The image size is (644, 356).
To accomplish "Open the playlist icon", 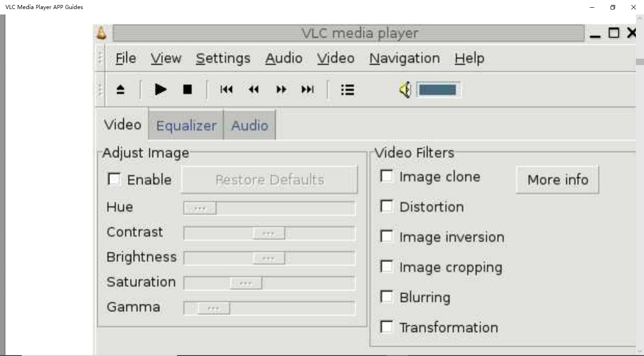I will 347,90.
